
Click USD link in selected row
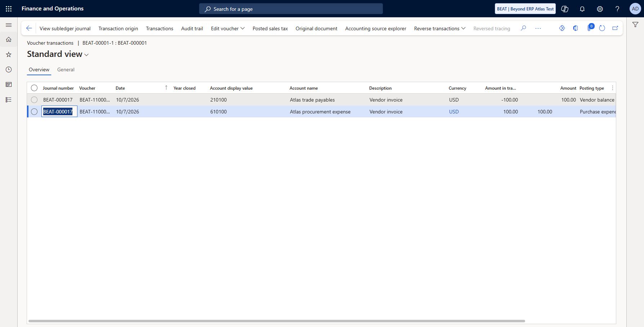click(454, 112)
